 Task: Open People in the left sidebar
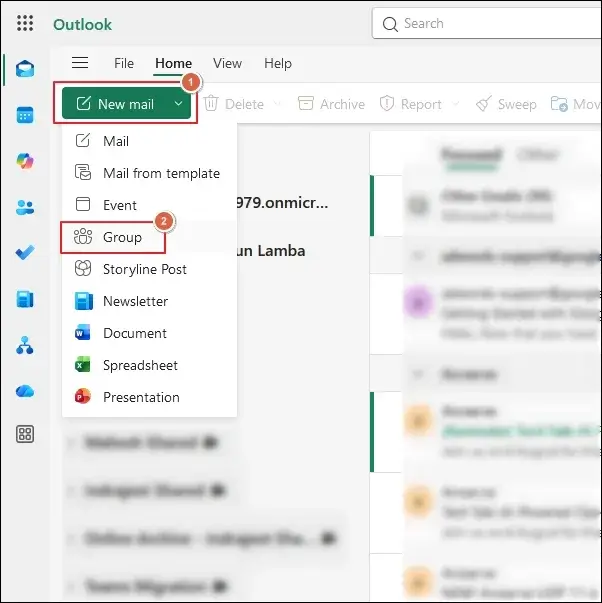click(25, 207)
